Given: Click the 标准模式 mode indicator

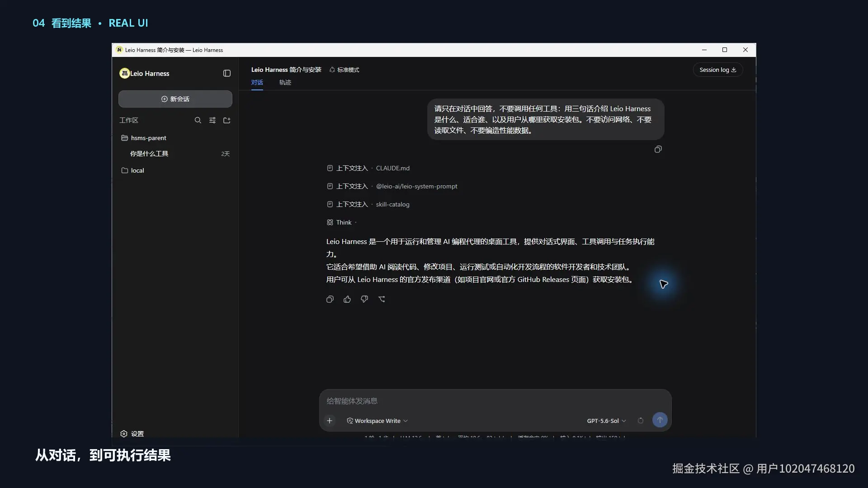Looking at the screenshot, I should [x=344, y=70].
